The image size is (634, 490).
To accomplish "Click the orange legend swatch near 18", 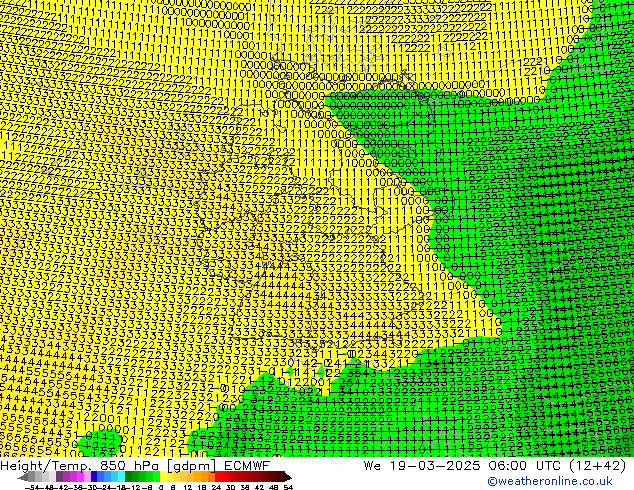I will click(205, 476).
